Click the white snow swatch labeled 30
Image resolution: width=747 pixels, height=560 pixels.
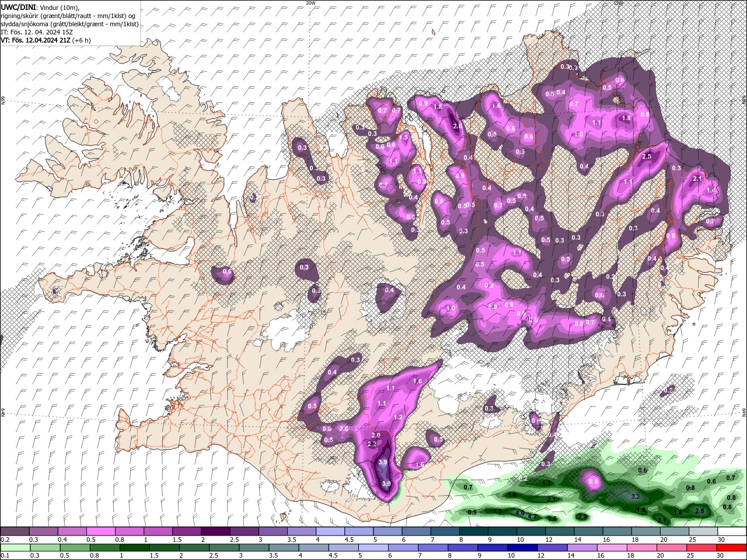pos(731,531)
